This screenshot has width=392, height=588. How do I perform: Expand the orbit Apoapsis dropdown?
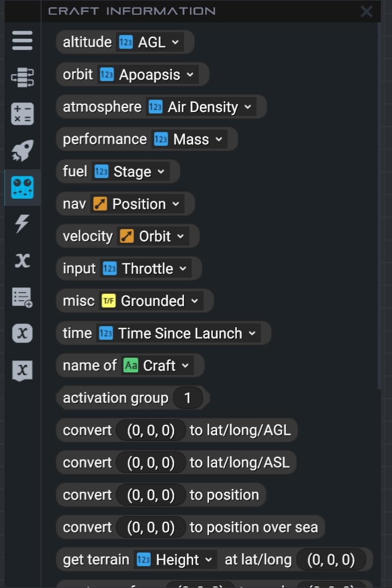point(148,75)
